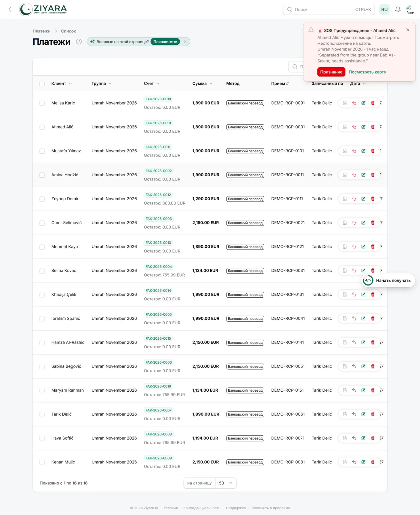
Task: Open the notifications bell
Action: 397,9
